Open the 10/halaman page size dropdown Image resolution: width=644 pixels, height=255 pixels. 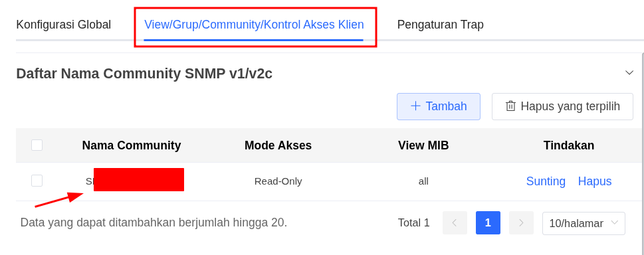pos(584,223)
